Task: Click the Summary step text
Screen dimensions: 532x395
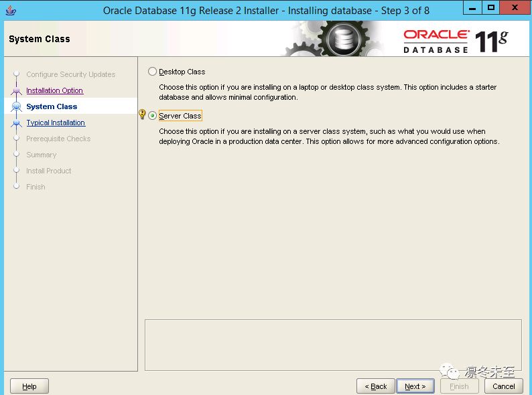Action: click(x=42, y=155)
